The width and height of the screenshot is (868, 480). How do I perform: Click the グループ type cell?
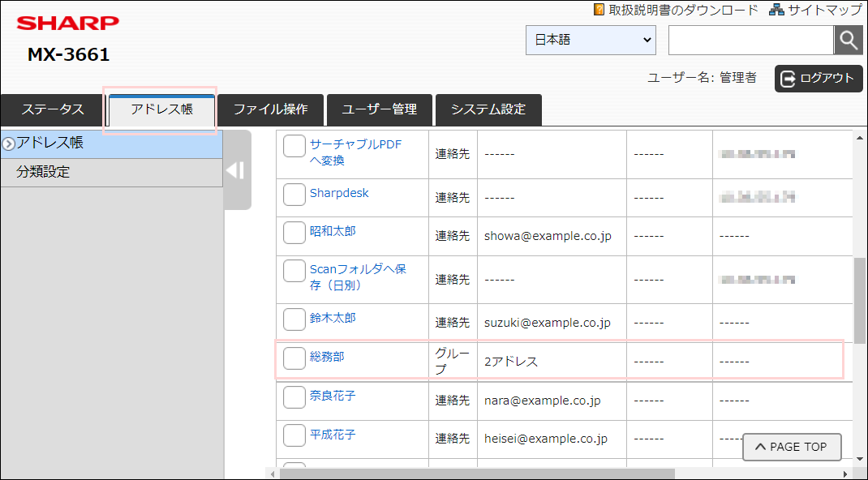point(453,361)
